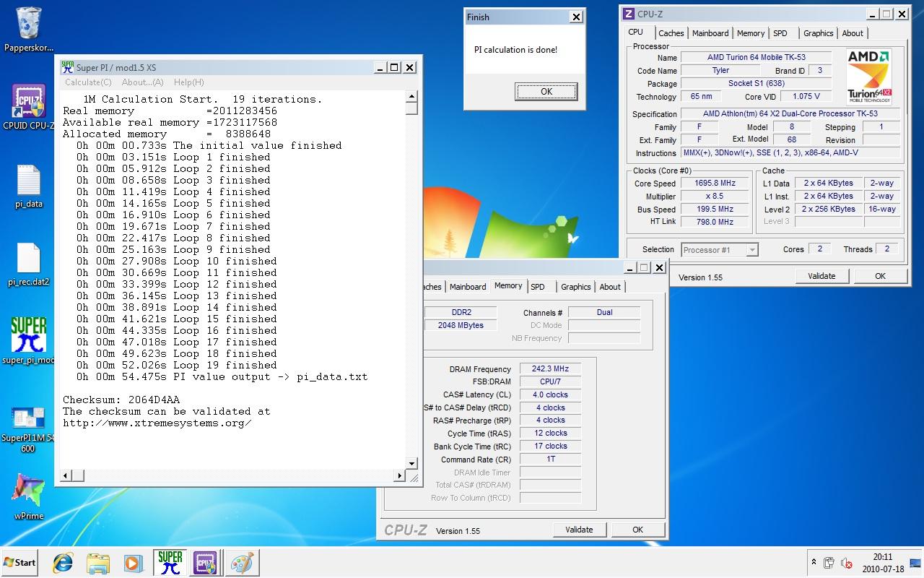924x578 pixels.
Task: Open the Recycle Bin desktop icon
Action: tap(29, 29)
